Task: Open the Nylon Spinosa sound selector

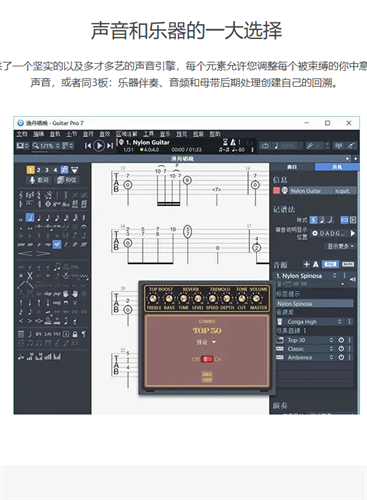Action: coord(307,276)
